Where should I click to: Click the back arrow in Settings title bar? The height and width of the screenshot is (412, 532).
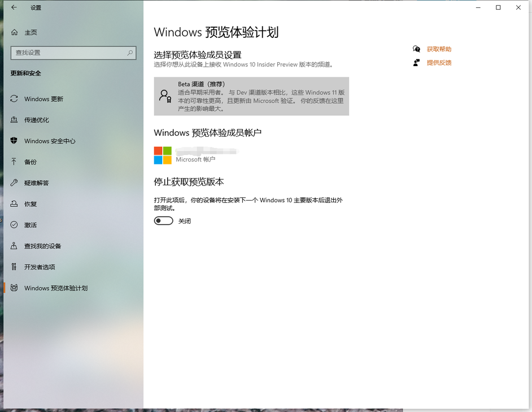pyautogui.click(x=14, y=7)
